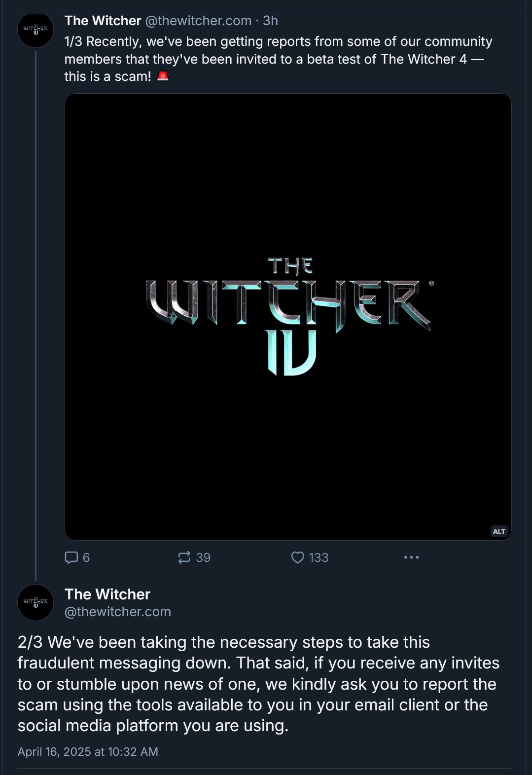Click the red siren emoji
The image size is (532, 775).
coord(163,76)
